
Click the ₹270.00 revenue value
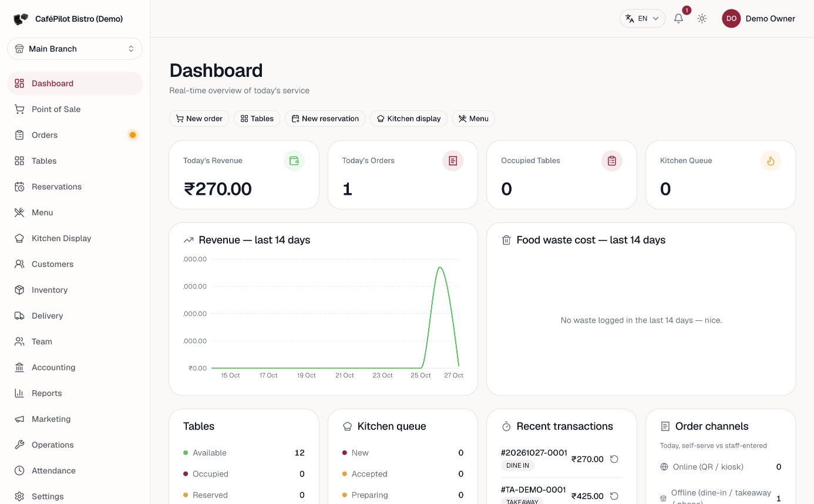tap(218, 189)
